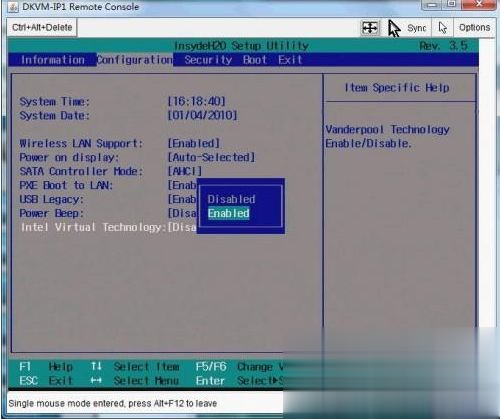This screenshot has height=419, width=500.
Task: Select the System Date value [01/04/2010]
Action: 202,115
